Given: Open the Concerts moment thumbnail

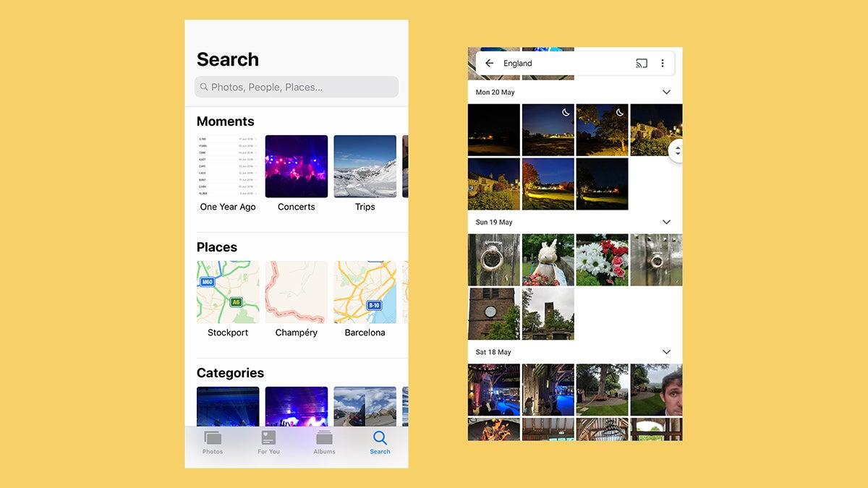Looking at the screenshot, I should [296, 166].
